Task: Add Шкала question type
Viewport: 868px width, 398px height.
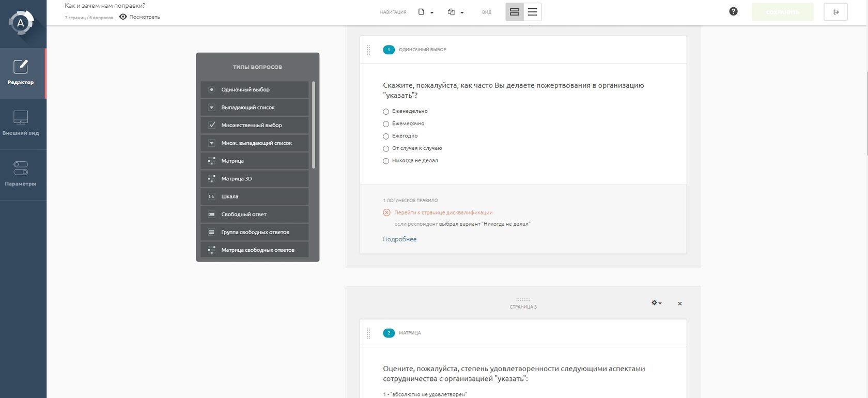Action: (254, 196)
